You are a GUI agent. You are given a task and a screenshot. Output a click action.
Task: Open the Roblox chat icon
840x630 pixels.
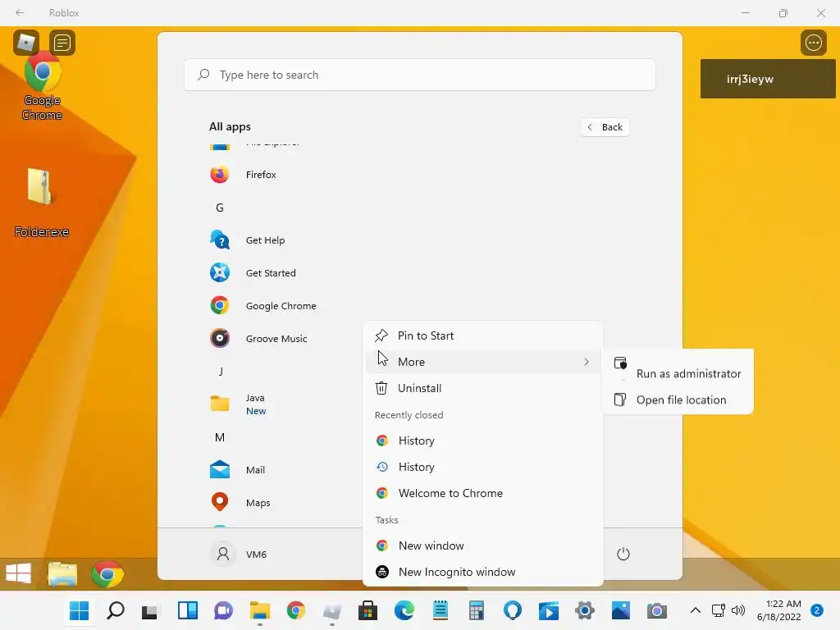click(x=62, y=43)
